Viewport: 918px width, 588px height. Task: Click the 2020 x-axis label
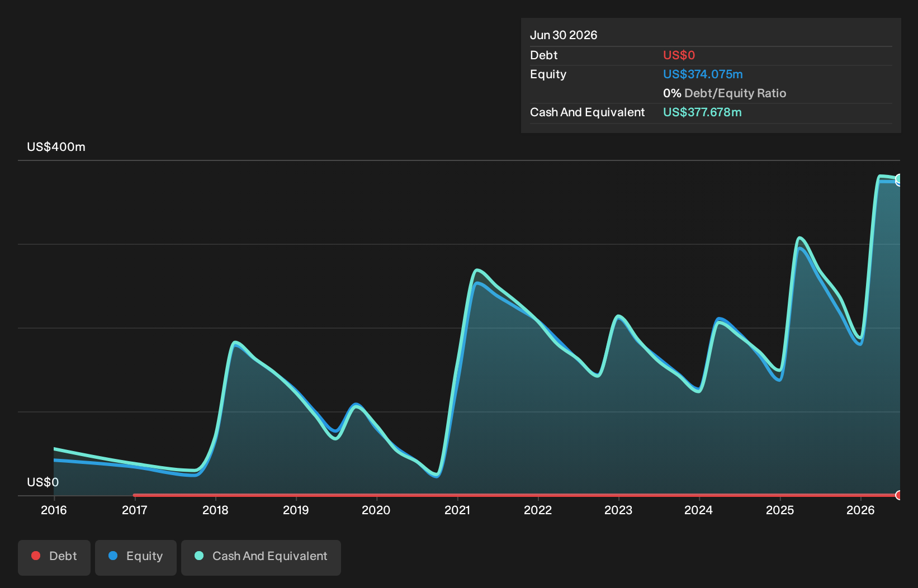376,510
